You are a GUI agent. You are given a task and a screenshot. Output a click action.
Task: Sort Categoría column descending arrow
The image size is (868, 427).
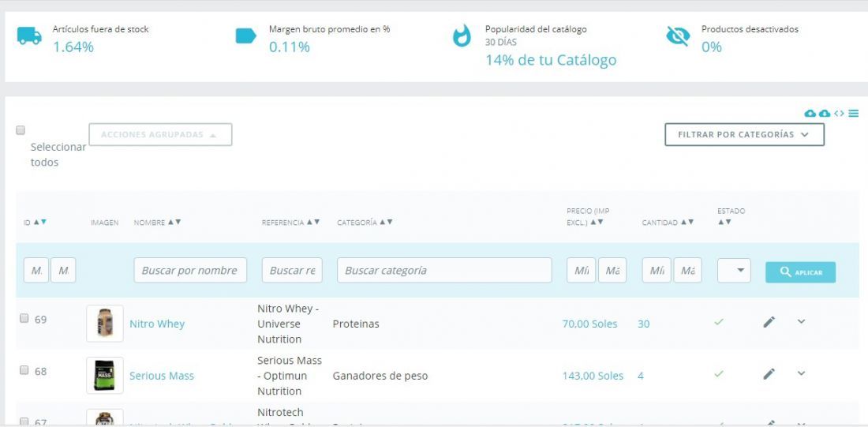point(390,222)
